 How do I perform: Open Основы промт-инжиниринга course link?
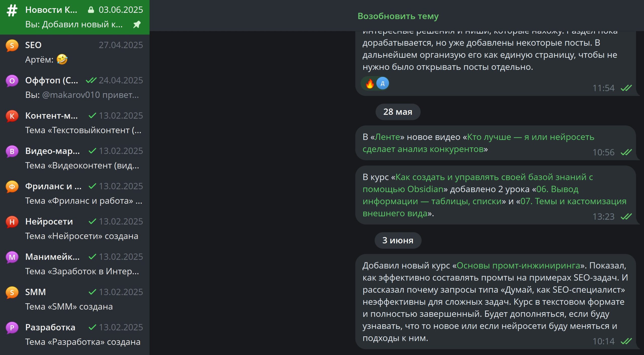[518, 266]
